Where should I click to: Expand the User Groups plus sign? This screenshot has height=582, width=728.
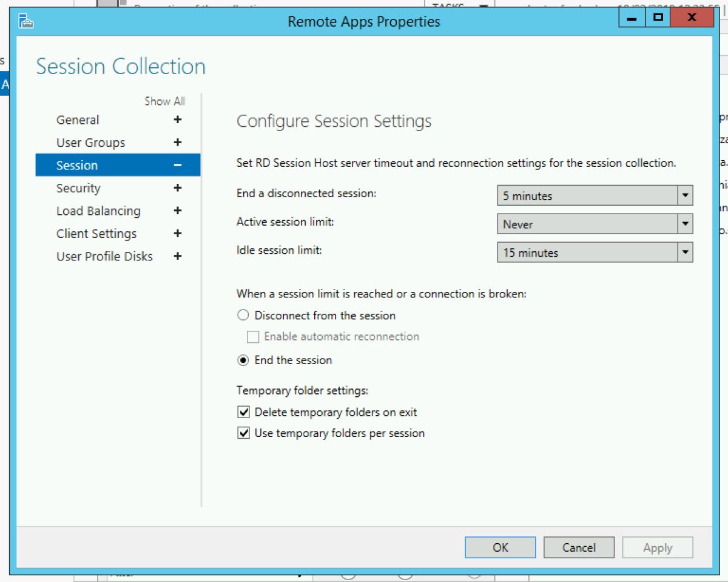(178, 143)
